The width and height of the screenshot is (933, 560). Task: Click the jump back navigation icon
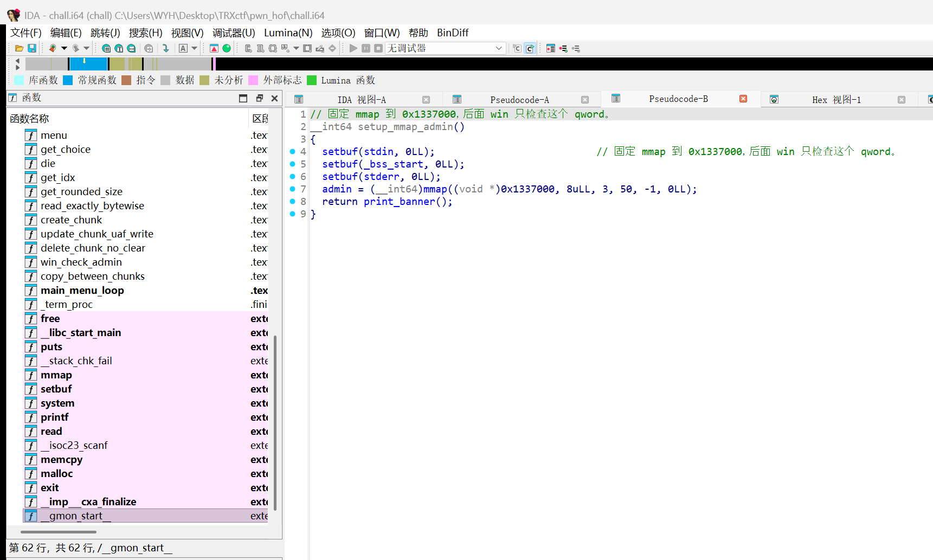pos(53,48)
